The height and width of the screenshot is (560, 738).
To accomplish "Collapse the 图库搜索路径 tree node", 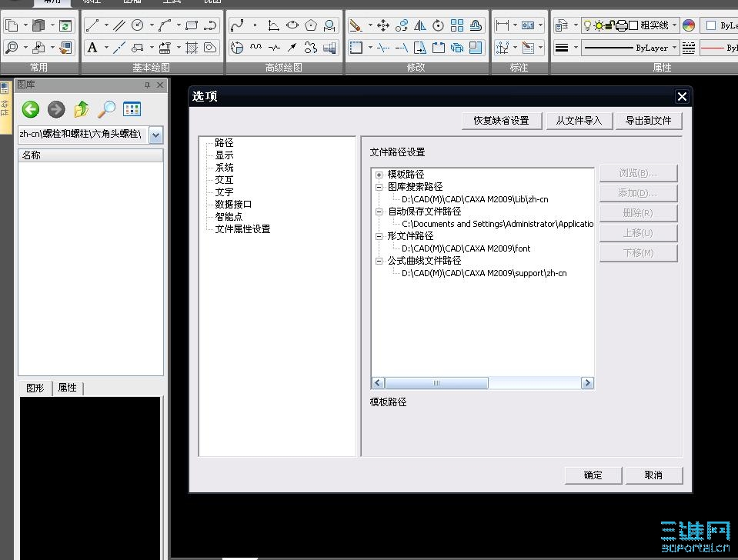I will [x=379, y=187].
